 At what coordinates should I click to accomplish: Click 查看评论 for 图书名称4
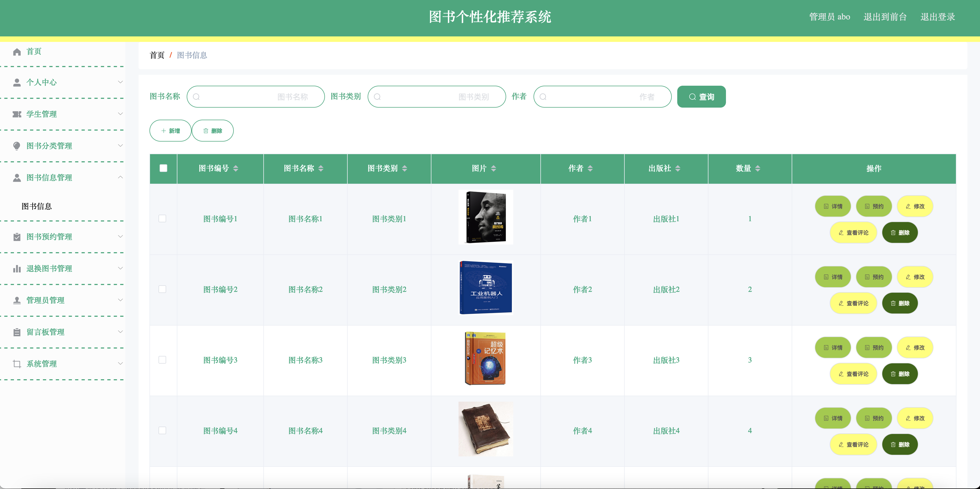(x=853, y=445)
